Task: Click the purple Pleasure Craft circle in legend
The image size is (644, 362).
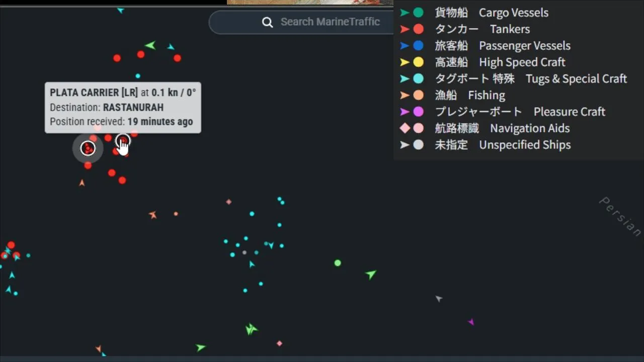Action: (418, 112)
